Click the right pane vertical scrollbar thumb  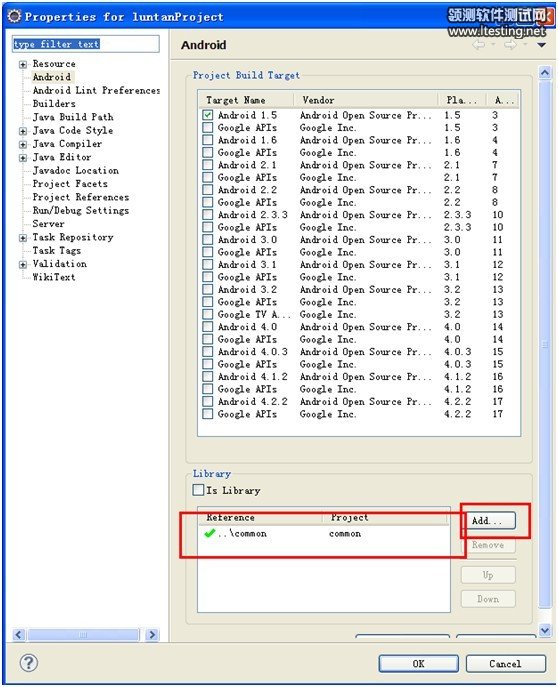click(544, 344)
